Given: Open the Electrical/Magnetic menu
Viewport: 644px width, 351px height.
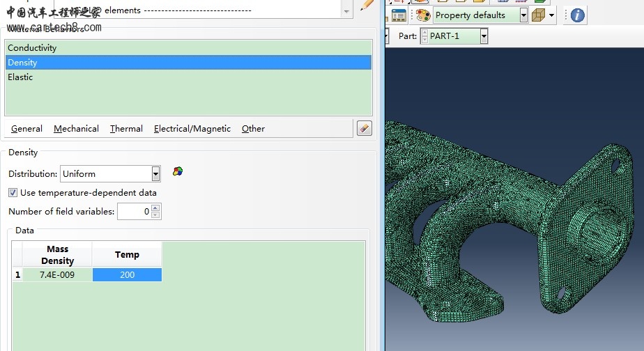Looking at the screenshot, I should coord(192,129).
